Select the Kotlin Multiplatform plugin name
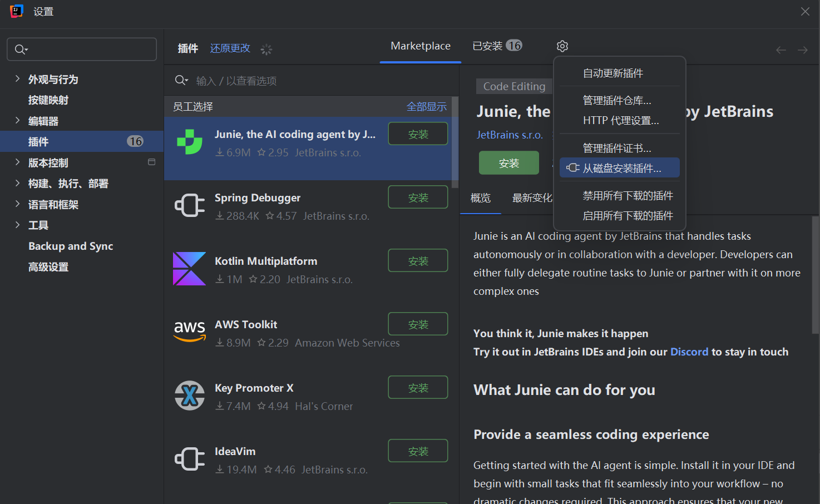 click(x=266, y=261)
